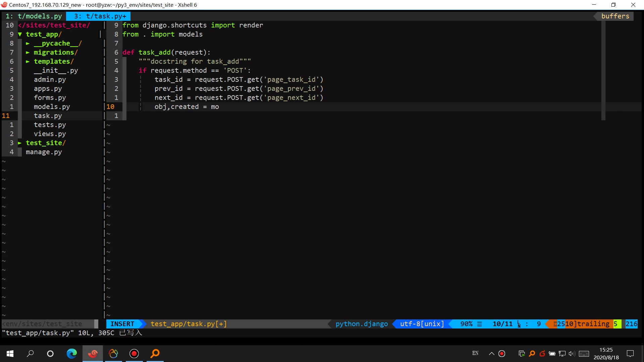Switch to t/models.py buffer tab
Screen dimensions: 644x362
coord(34,16)
